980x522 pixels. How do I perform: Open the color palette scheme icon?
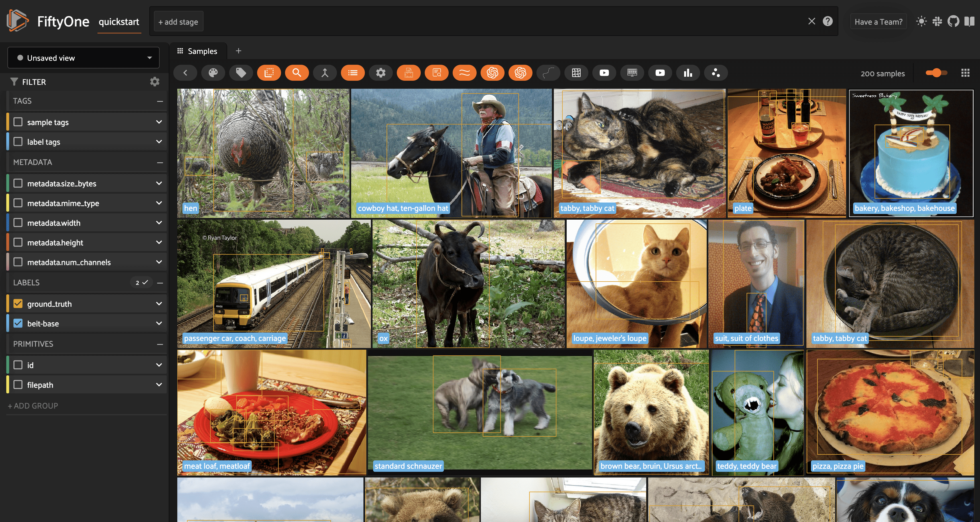pyautogui.click(x=213, y=73)
